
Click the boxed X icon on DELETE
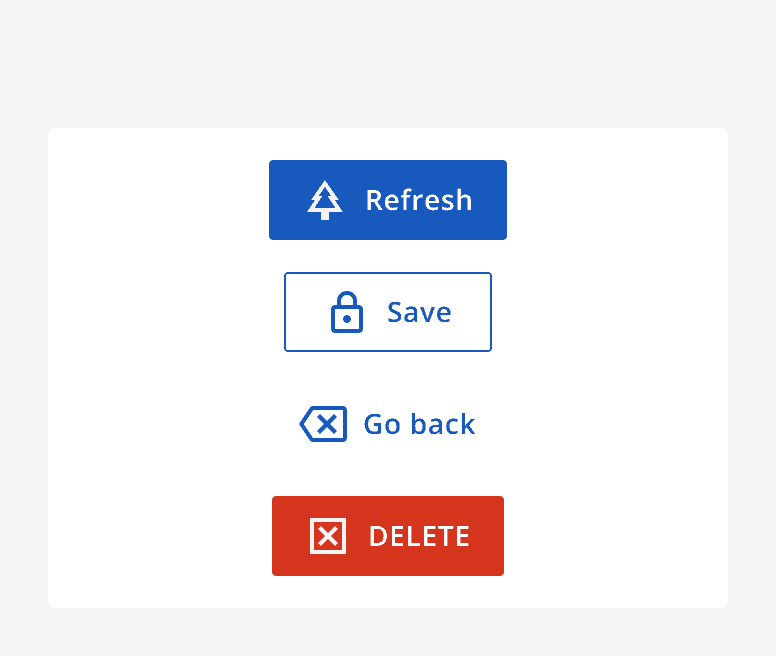point(328,536)
